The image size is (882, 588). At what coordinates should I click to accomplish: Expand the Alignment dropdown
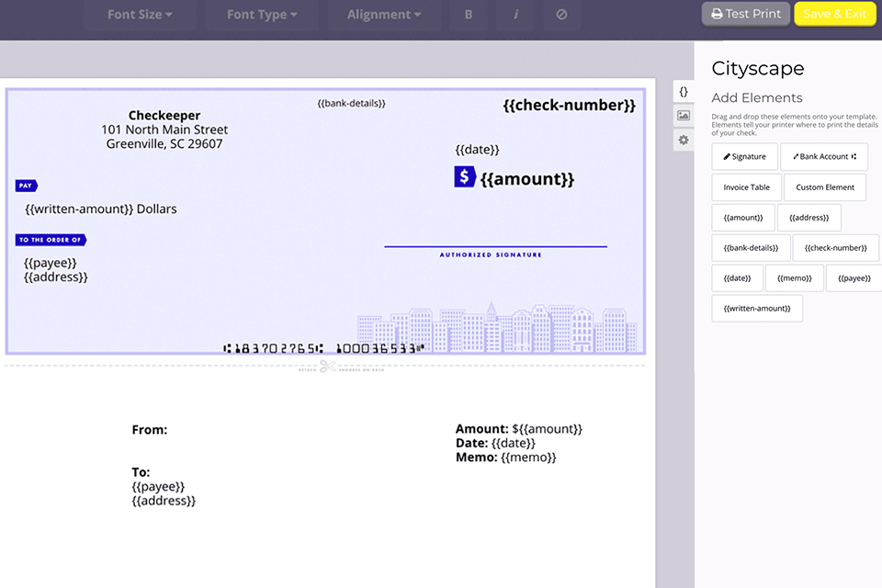pos(383,15)
